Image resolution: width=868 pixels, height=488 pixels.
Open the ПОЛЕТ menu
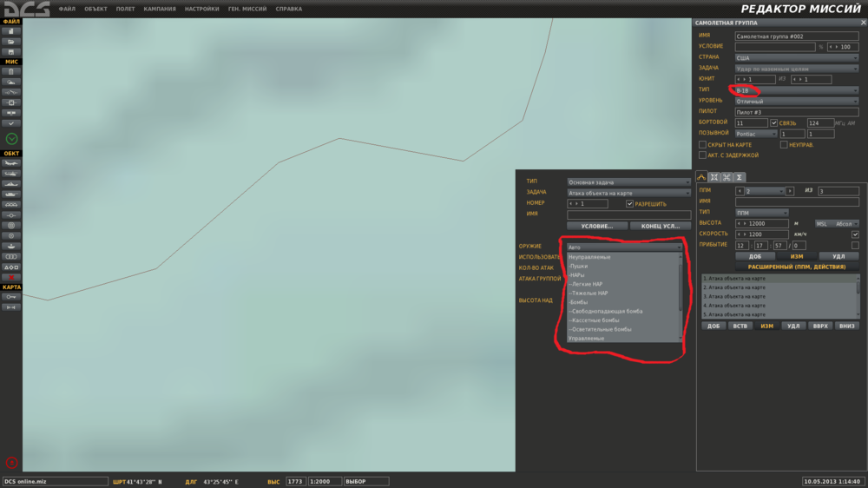[126, 9]
